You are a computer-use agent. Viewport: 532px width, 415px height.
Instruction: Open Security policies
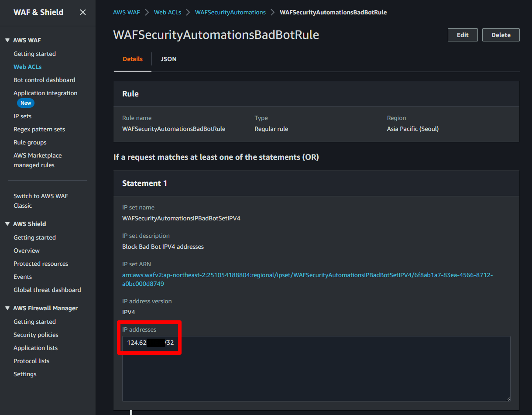pyautogui.click(x=36, y=335)
